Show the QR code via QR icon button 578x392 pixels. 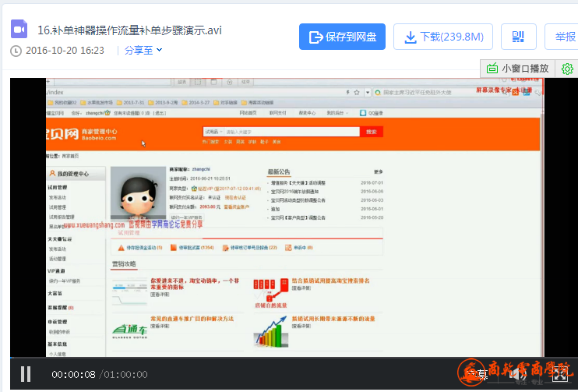518,37
